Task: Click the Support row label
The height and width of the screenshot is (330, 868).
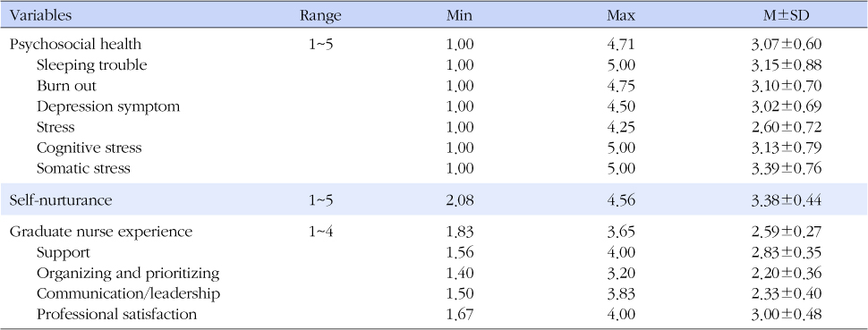Action: pos(64,252)
